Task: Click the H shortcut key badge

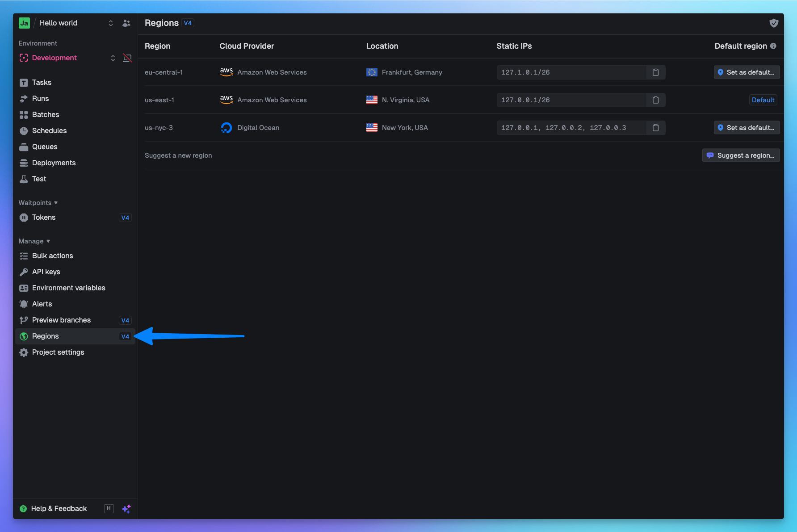Action: tap(109, 509)
